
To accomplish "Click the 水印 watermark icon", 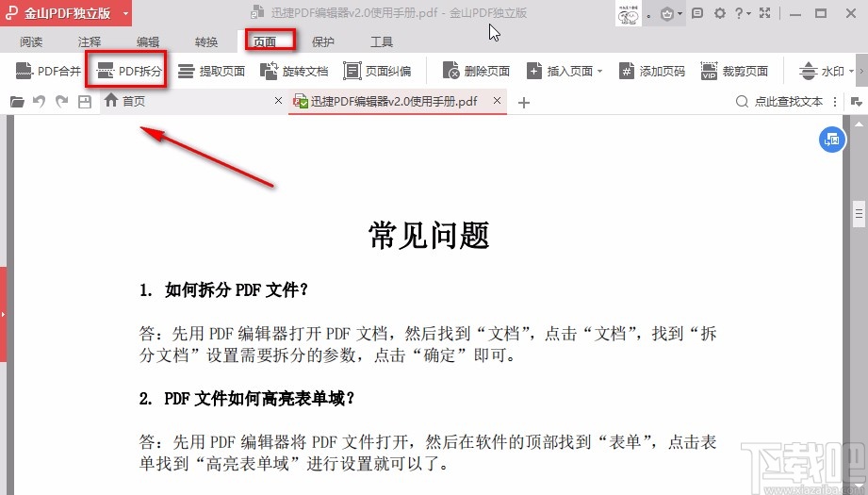I will [809, 71].
